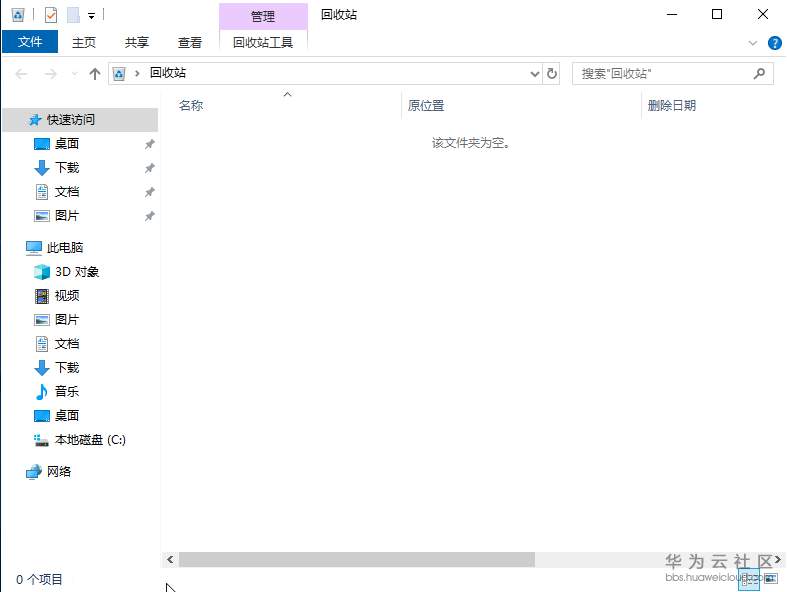Select 快速访问 in the navigation pane
The image size is (787, 592).
[80, 120]
